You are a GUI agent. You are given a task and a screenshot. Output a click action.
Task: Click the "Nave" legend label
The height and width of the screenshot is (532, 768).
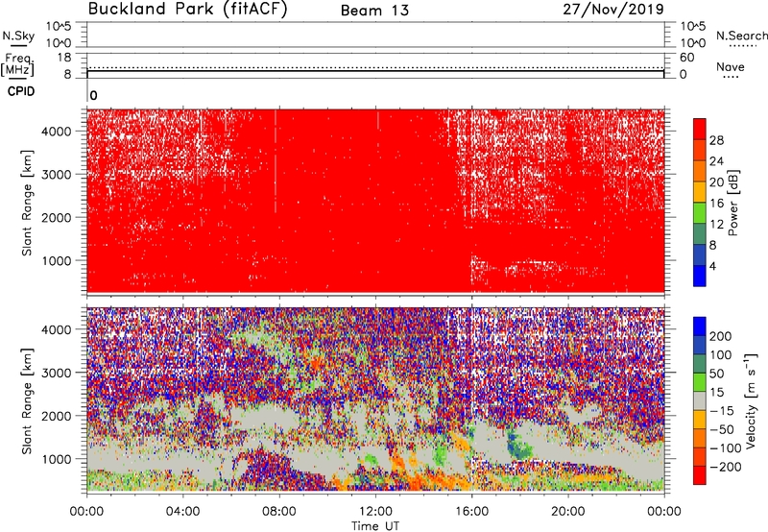click(731, 66)
